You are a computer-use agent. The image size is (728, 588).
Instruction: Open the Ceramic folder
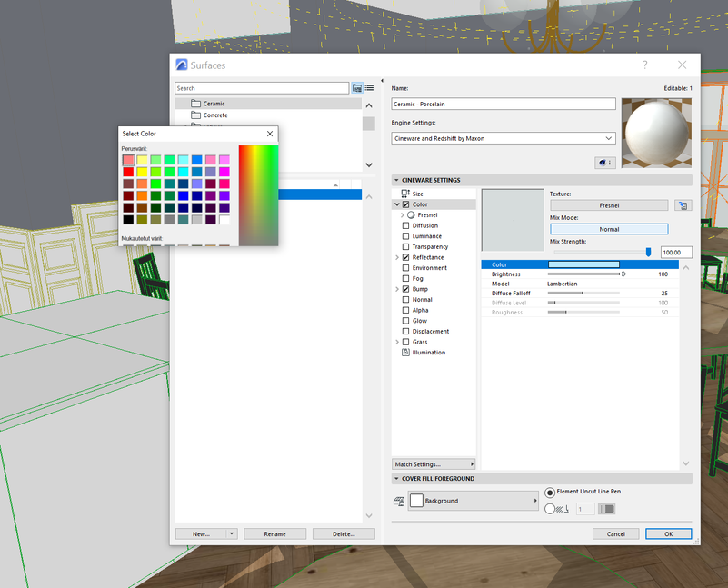214,104
